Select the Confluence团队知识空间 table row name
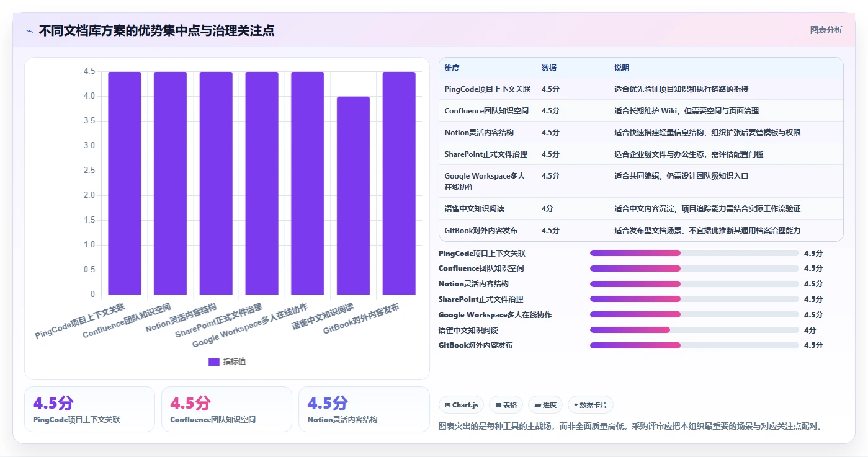The image size is (868, 457). coord(486,111)
